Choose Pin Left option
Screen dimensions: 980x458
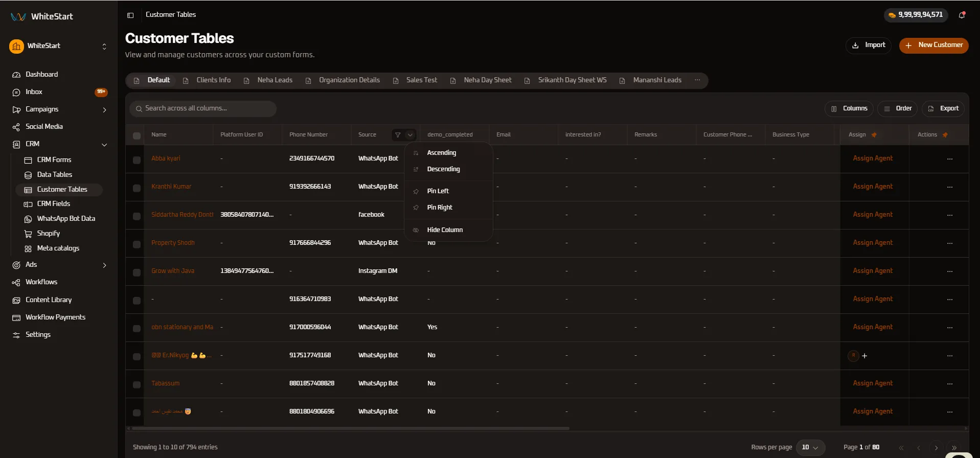click(x=448, y=191)
